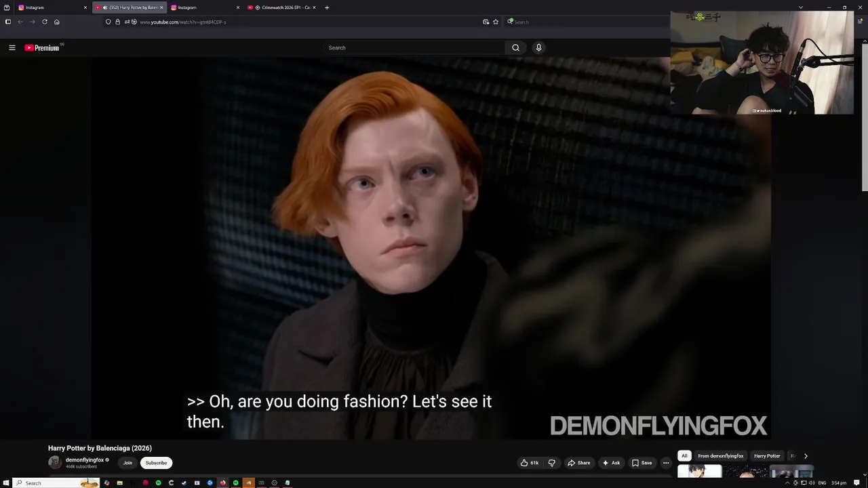The height and width of the screenshot is (488, 868).
Task: Open the clock showing 3:54 pm
Action: [839, 483]
